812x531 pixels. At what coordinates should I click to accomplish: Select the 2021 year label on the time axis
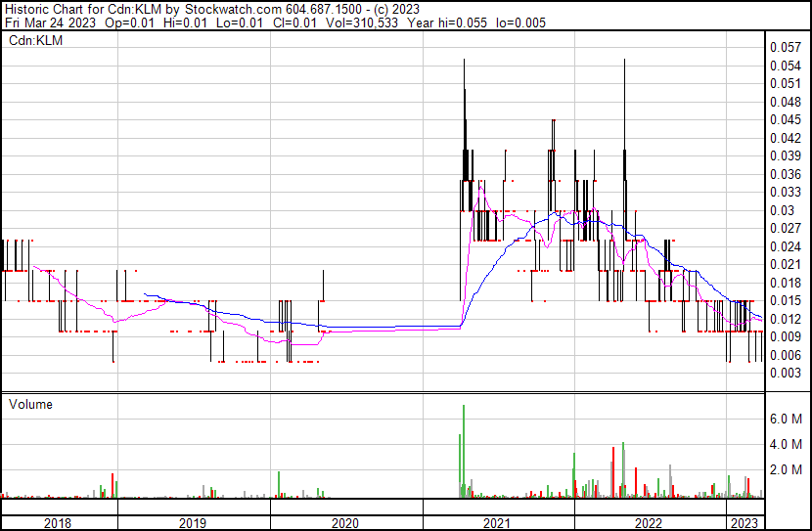pos(497,522)
